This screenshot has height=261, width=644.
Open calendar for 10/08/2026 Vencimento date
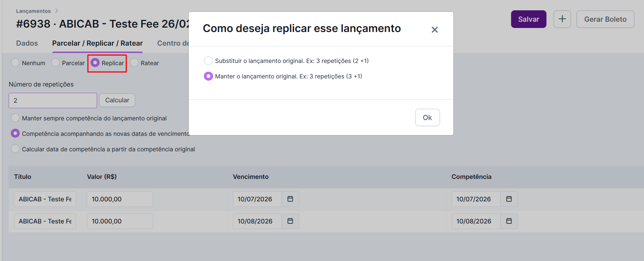(x=290, y=221)
